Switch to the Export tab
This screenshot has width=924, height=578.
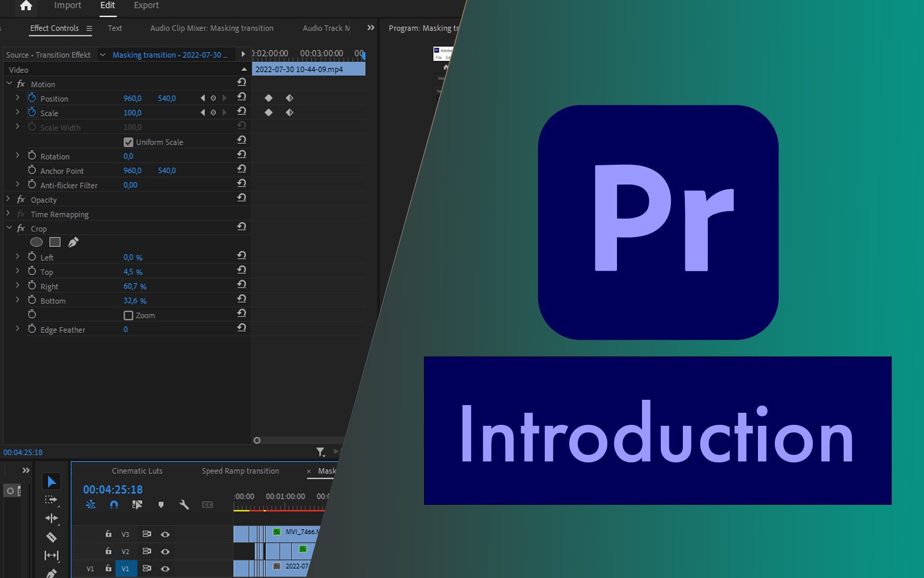pos(146,6)
